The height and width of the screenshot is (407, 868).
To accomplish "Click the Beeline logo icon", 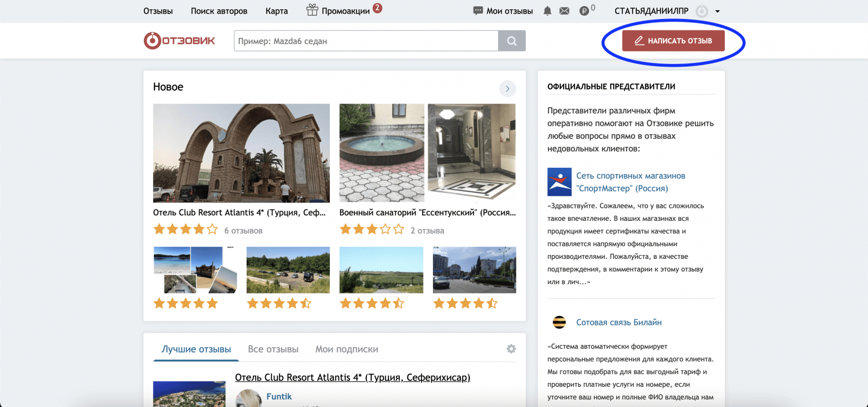I will tap(559, 322).
